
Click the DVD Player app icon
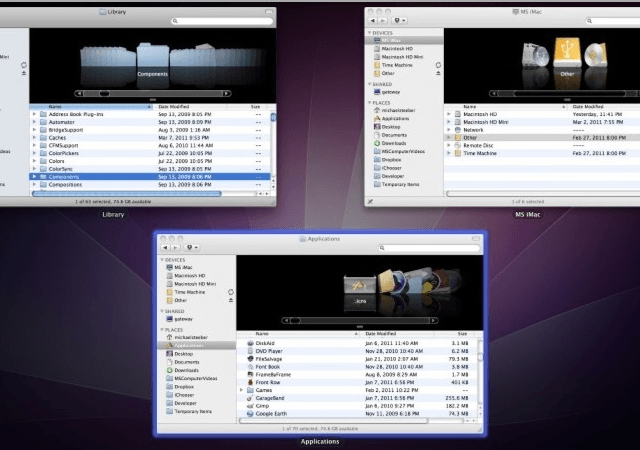tap(250, 351)
